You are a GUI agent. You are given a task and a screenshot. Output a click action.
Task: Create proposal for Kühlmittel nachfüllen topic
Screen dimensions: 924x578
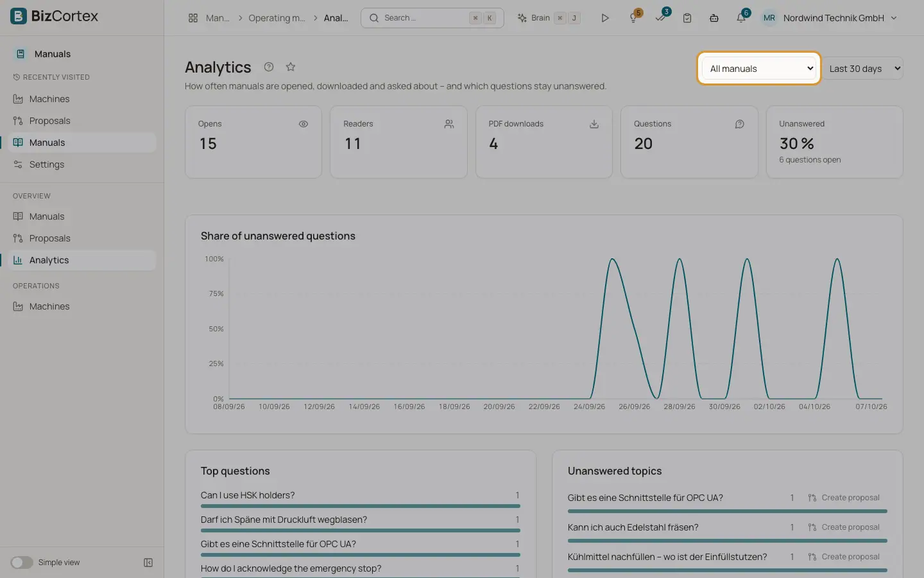click(843, 557)
